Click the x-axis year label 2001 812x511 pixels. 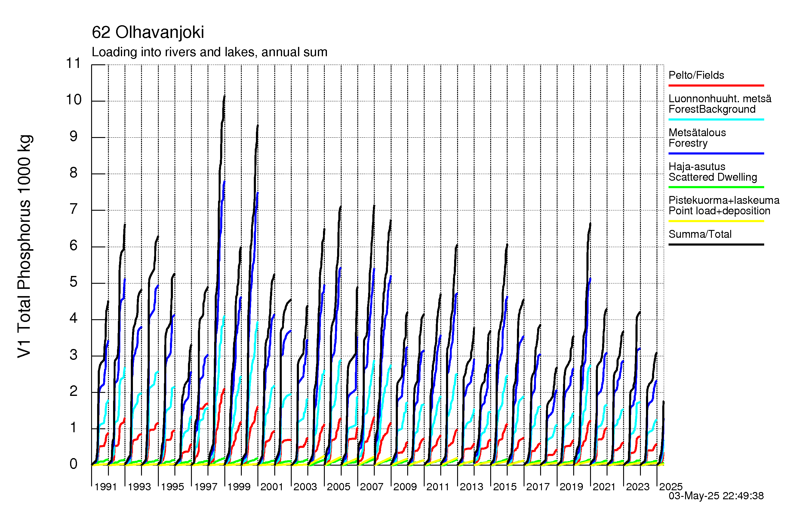point(272,487)
